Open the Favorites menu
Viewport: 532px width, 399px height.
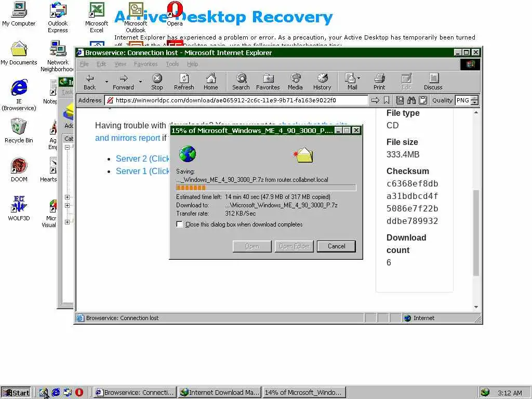(145, 64)
